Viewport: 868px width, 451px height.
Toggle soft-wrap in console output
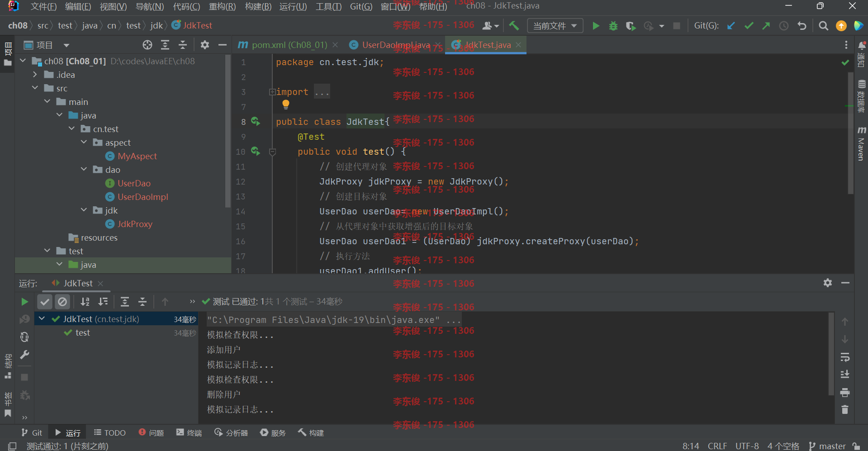[844, 357]
